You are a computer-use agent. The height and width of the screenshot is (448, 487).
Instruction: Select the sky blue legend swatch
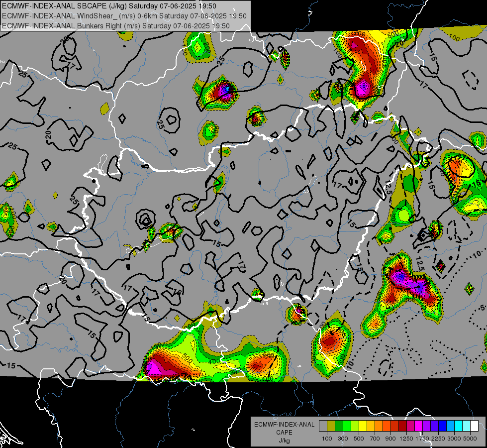pos(451,426)
